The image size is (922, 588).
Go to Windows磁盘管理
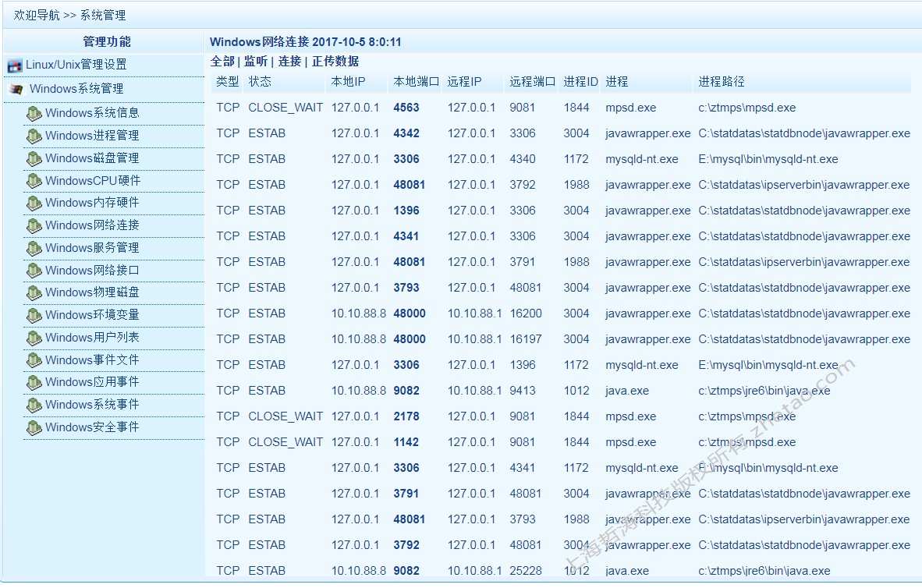point(92,158)
